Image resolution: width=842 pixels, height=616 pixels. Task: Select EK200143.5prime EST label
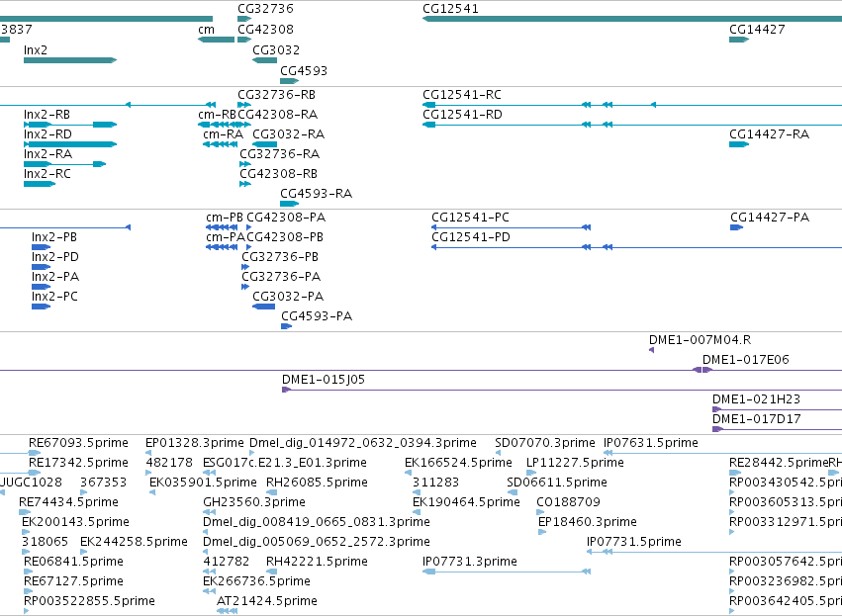76,523
